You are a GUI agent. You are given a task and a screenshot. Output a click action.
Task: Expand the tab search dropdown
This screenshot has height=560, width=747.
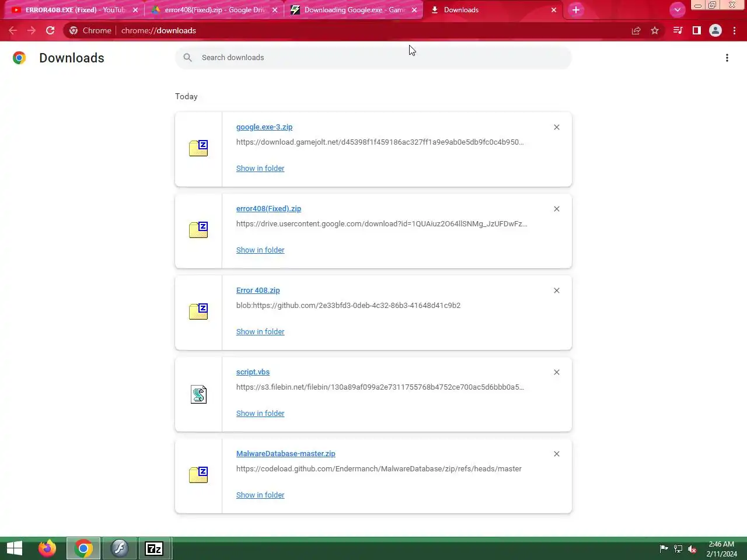pos(677,10)
